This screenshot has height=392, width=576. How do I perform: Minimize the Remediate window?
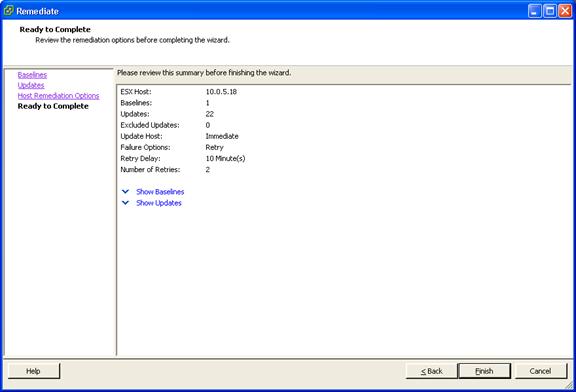tap(535, 11)
